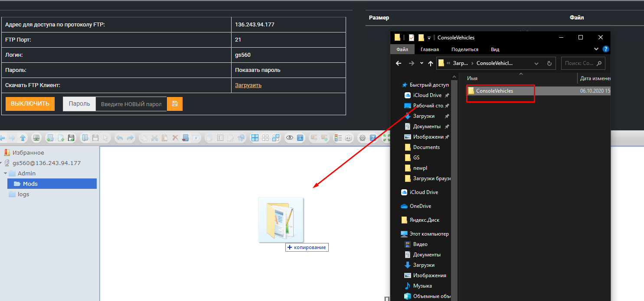Click the orange save password icon button
Image resolution: width=644 pixels, height=301 pixels.
pos(175,104)
